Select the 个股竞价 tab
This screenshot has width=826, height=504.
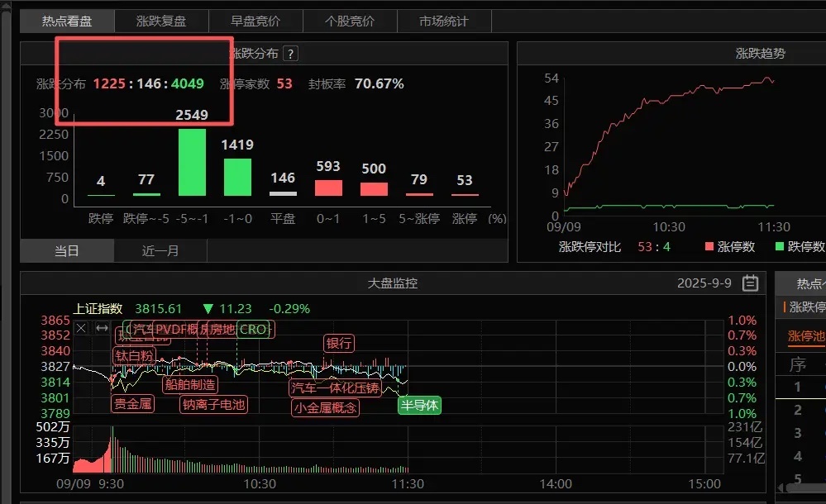pyautogui.click(x=350, y=21)
